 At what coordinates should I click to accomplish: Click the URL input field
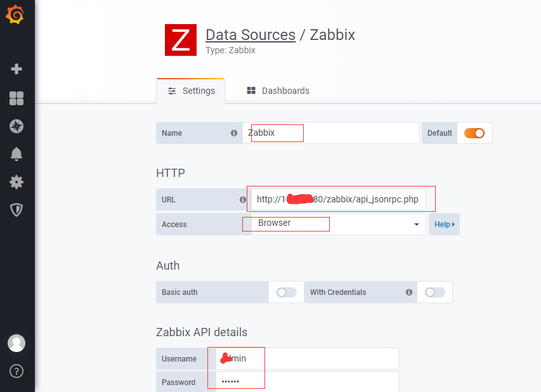[339, 199]
